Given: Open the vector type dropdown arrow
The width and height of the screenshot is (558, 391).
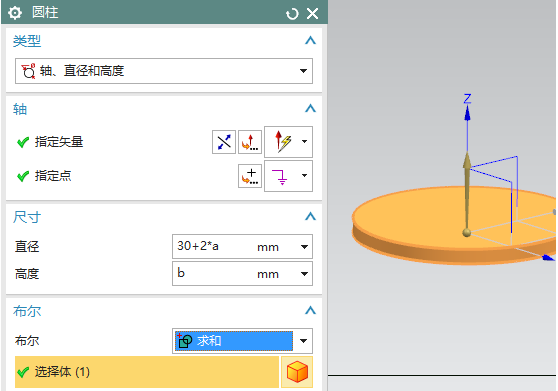Looking at the screenshot, I should click(305, 142).
